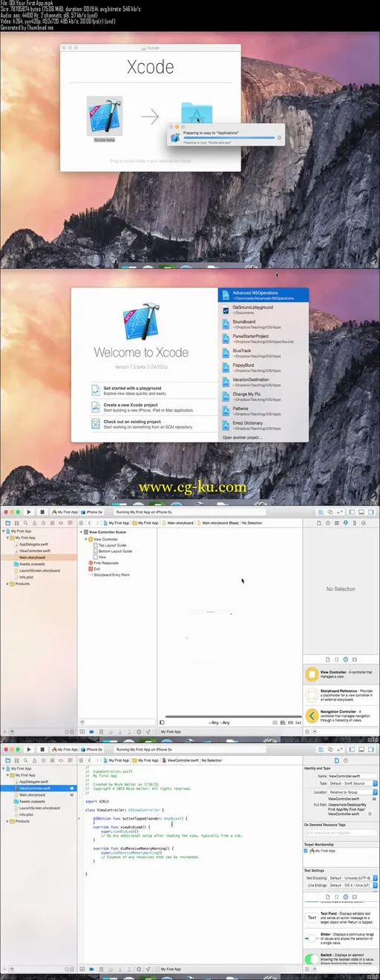Click Run button in the storyboard Xcode window

[29, 512]
